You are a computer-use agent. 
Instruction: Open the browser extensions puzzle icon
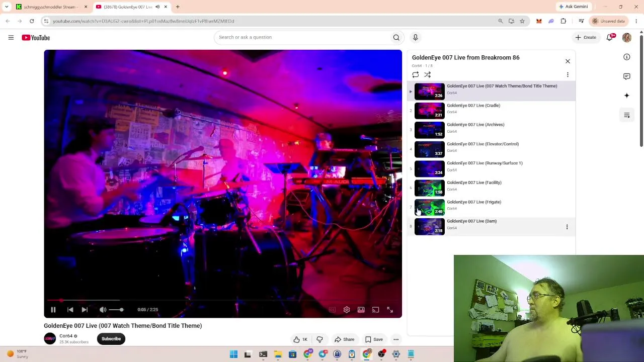[x=563, y=21]
